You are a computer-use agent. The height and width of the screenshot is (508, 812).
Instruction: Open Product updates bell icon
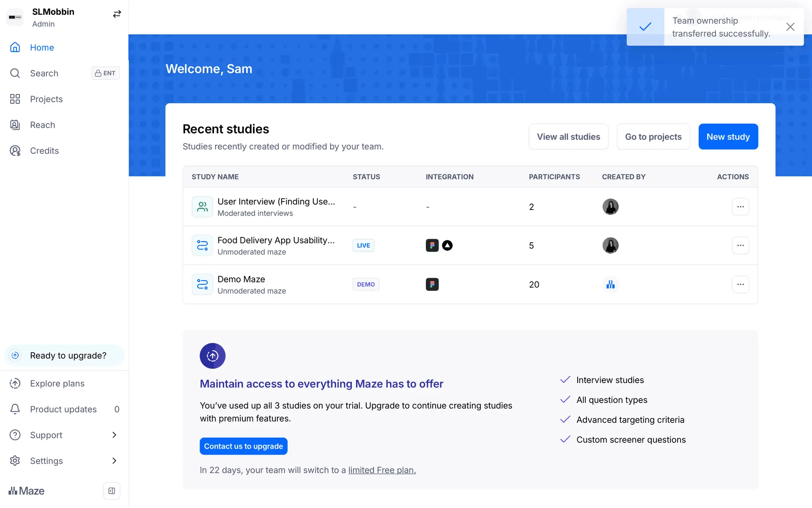(15, 409)
